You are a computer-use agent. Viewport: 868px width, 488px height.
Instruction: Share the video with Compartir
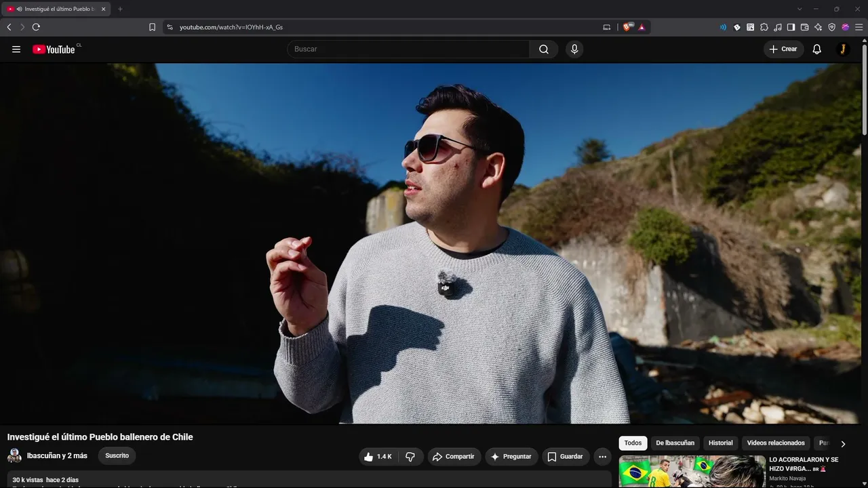[x=454, y=457]
